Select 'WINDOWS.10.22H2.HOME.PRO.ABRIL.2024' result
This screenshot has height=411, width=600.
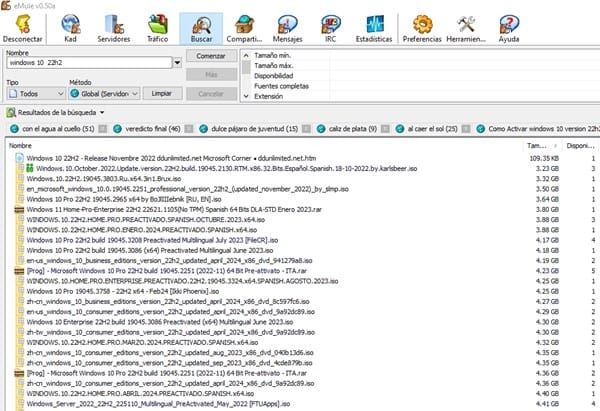point(140,393)
